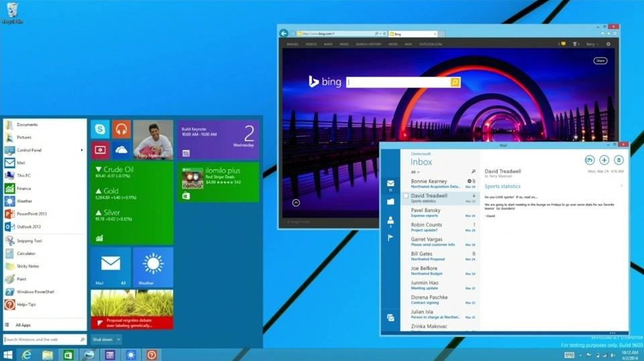Launch Snipping Tool from Start menu
The image size is (644, 361).
[30, 241]
